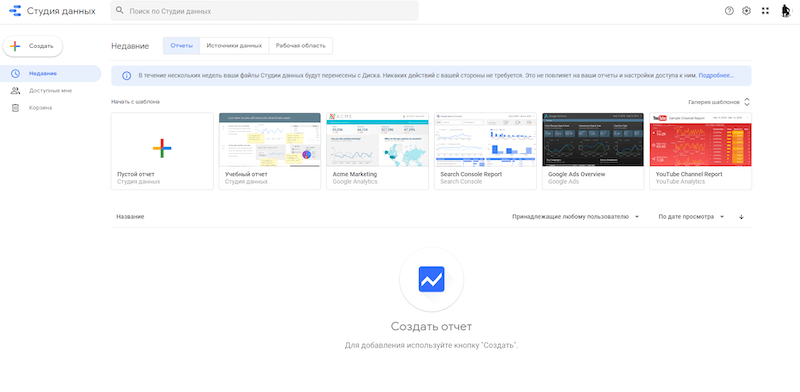Open Недавние in the sidebar
The image size is (800, 392).
coord(51,74)
